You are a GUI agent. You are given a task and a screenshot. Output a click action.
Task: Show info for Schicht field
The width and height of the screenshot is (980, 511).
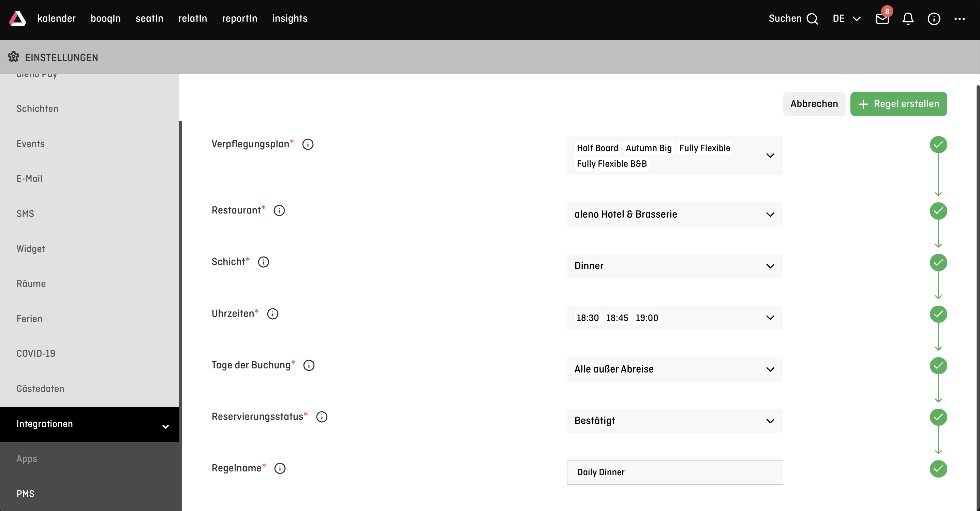263,262
